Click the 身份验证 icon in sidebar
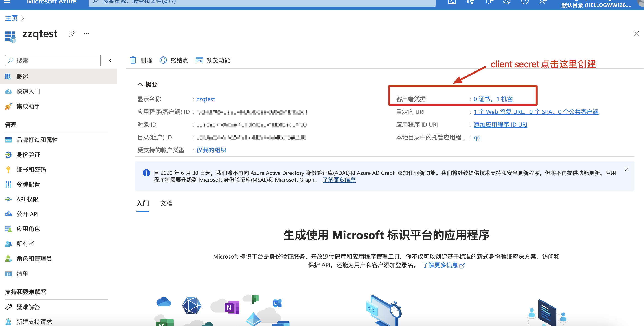Screen dimensions: 644x326 click(8, 155)
